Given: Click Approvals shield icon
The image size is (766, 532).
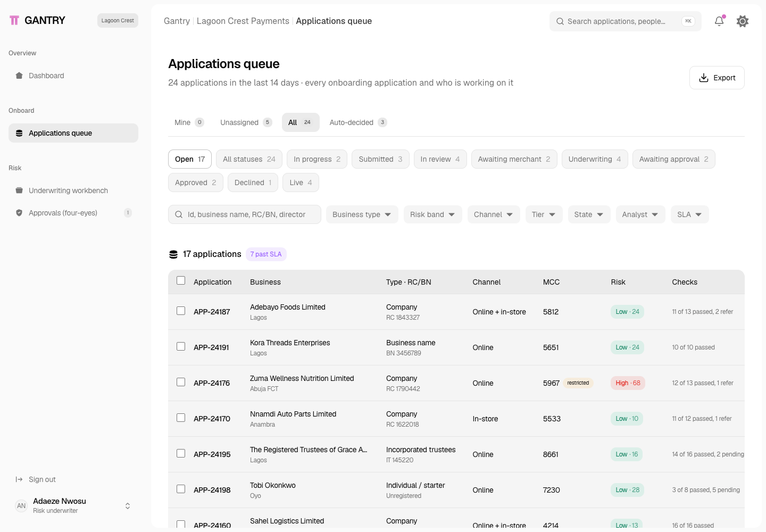Looking at the screenshot, I should [19, 213].
